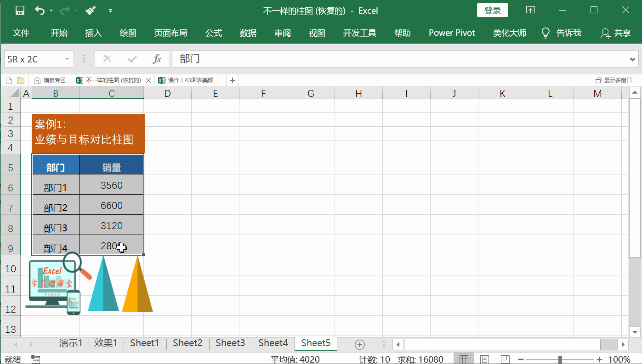
Task: Click cell with value 3560
Action: point(111,185)
